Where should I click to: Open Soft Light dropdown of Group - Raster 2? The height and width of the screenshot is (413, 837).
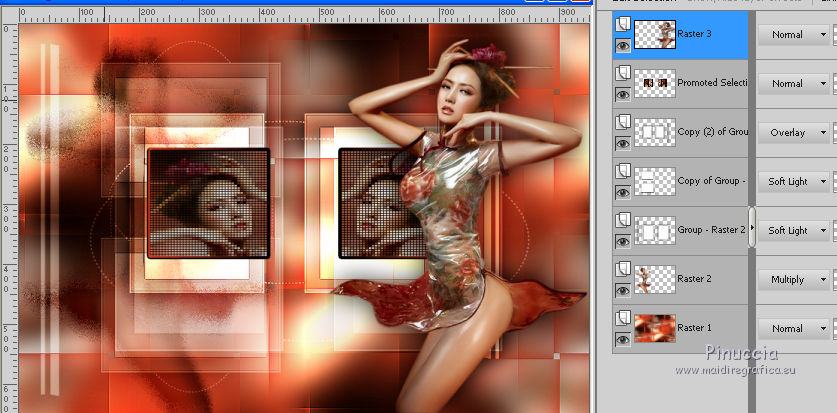point(793,231)
